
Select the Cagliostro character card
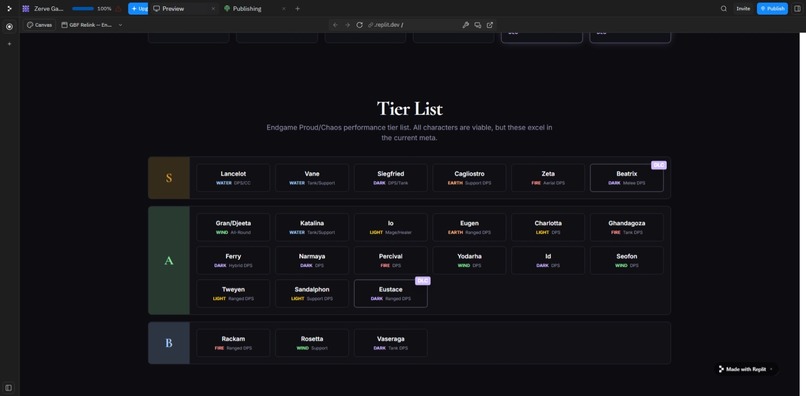(469, 178)
